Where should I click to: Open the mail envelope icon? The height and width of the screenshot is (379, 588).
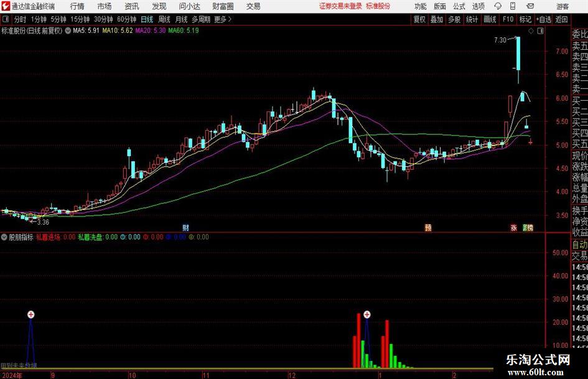(x=530, y=6)
